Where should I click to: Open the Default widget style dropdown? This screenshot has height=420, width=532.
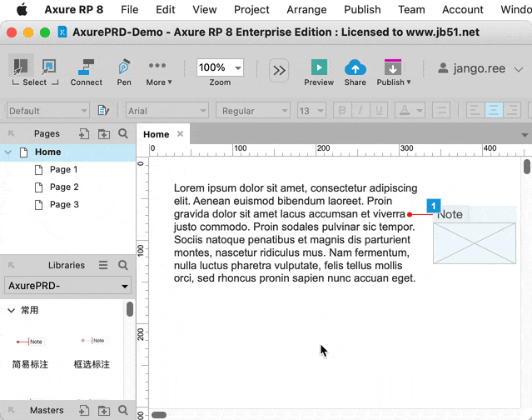pos(47,111)
